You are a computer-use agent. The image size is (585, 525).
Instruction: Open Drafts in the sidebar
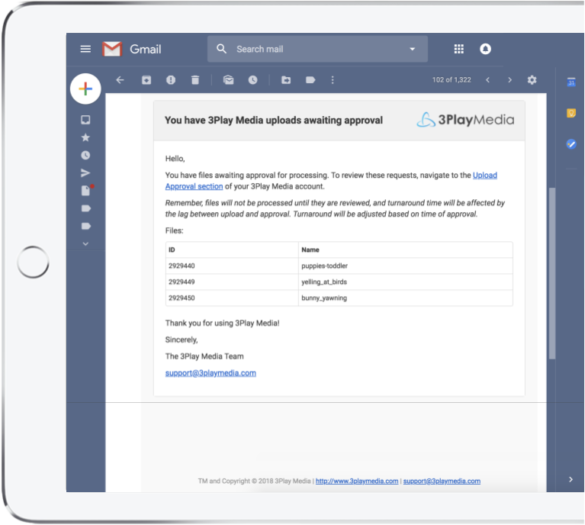click(86, 190)
